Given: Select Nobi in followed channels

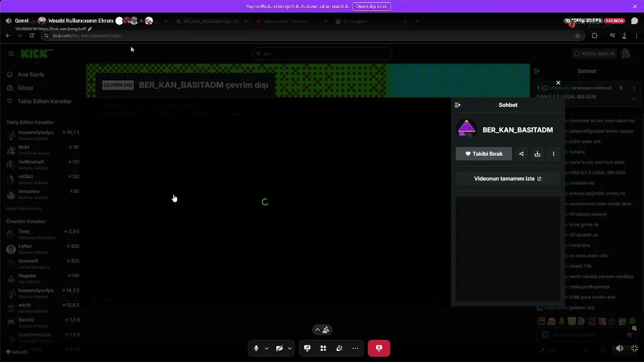Looking at the screenshot, I should [x=42, y=150].
